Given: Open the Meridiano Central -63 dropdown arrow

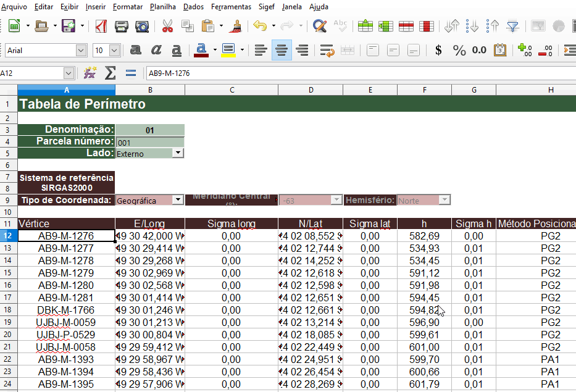Looking at the screenshot, I should pyautogui.click(x=337, y=199).
